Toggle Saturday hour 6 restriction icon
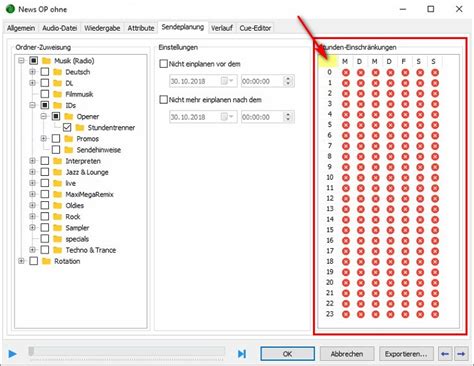 [x=420, y=135]
